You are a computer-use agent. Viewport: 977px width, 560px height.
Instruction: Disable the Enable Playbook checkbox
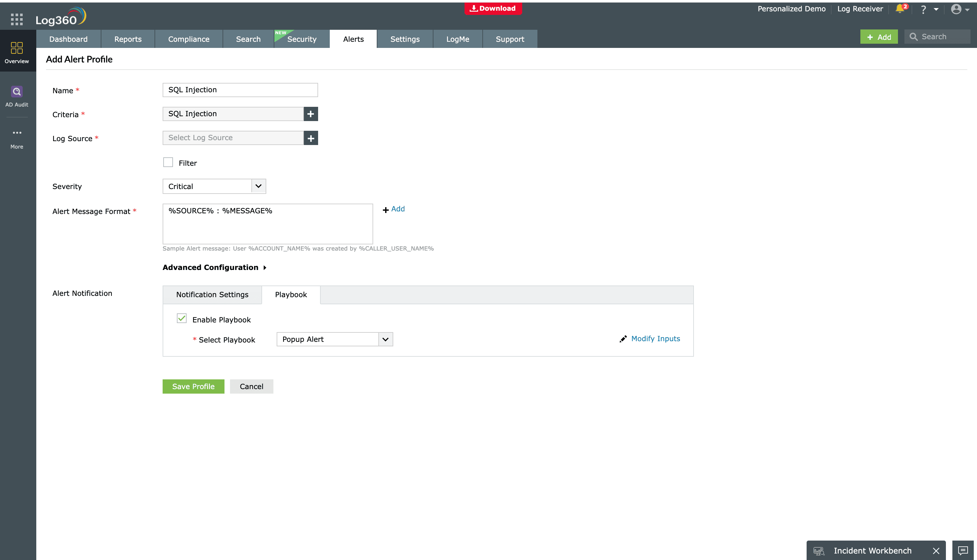(181, 318)
